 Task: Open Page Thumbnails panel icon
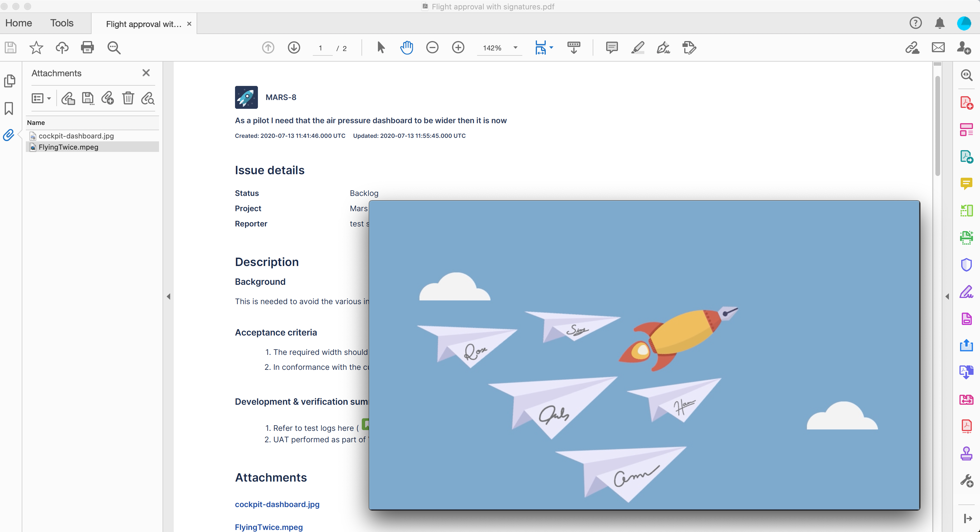point(9,81)
